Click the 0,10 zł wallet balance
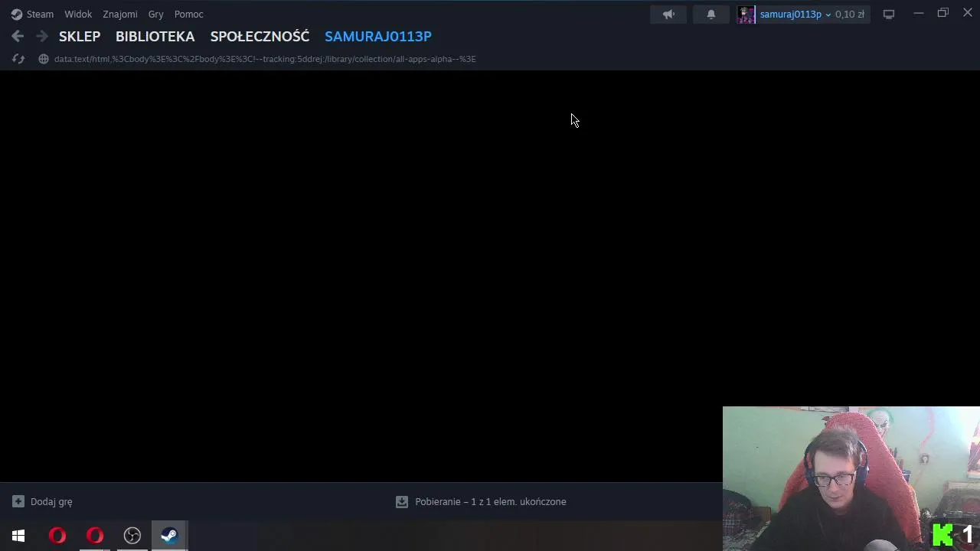This screenshot has height=551, width=980. tap(850, 15)
